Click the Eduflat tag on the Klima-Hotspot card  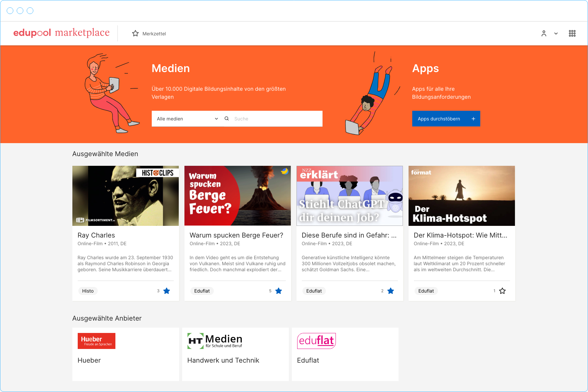(x=426, y=291)
